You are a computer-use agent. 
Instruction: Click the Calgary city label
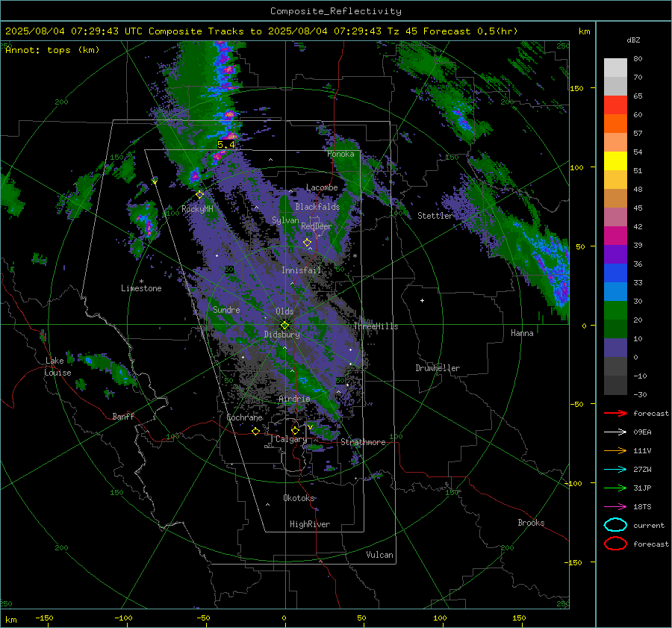pyautogui.click(x=291, y=439)
